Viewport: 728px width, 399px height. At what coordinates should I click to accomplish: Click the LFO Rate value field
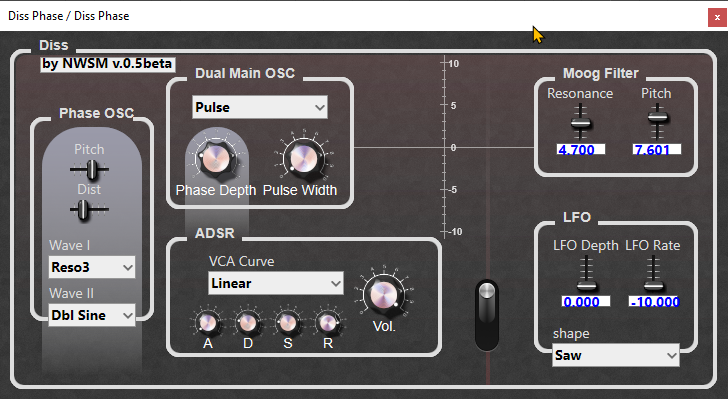coord(654,302)
